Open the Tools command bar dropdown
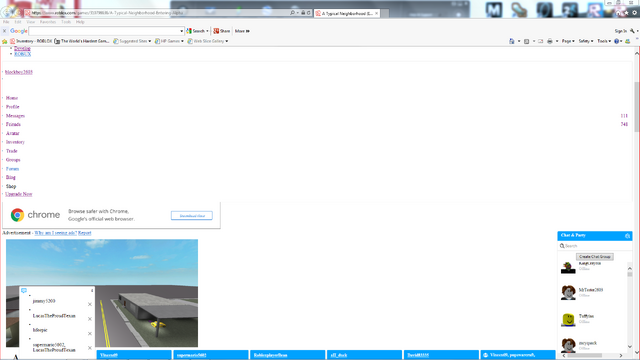640x360 pixels. tap(604, 41)
